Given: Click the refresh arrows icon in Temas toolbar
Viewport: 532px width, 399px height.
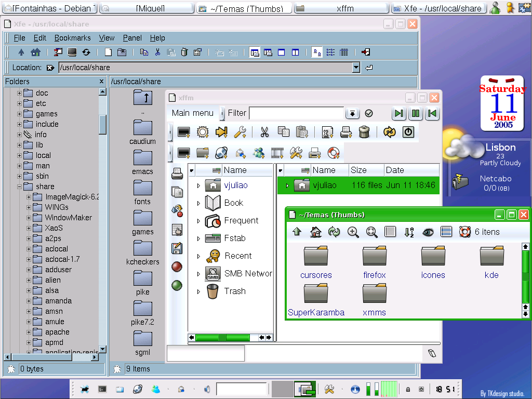Looking at the screenshot, I should coord(334,232).
